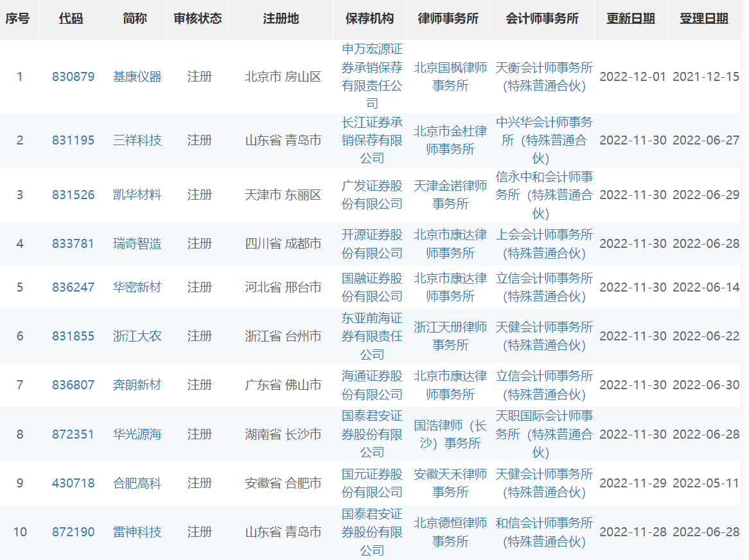Open sponsor 申万宏源证券承销保荐有限责任公司
The image size is (749, 560).
(372, 76)
